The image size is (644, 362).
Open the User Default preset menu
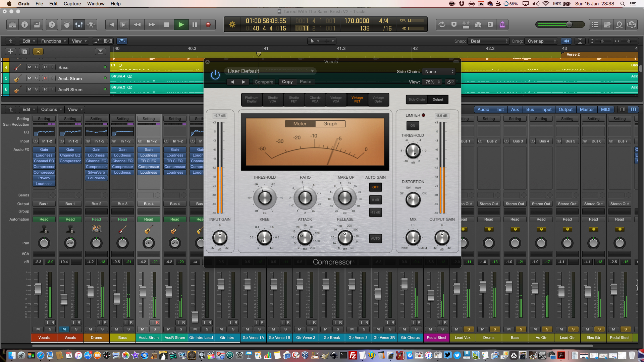270,71
